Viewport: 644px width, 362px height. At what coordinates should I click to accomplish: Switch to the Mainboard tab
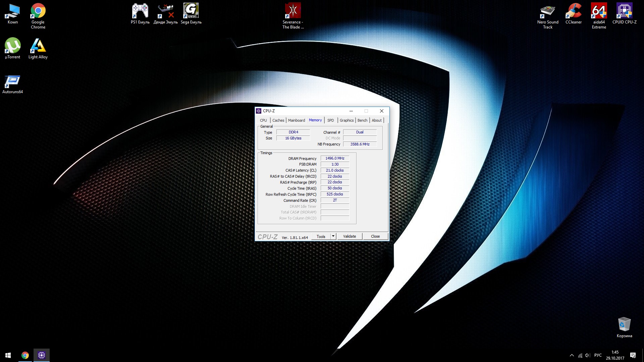(x=296, y=120)
